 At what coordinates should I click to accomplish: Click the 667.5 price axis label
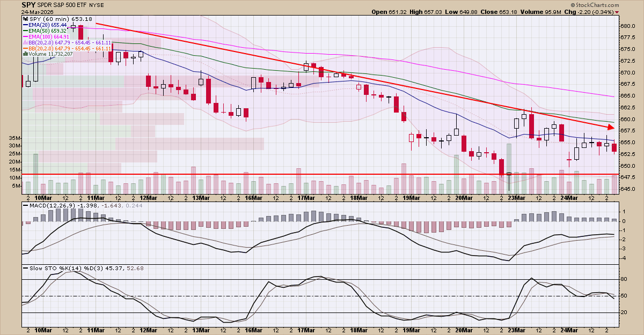tap(628, 84)
